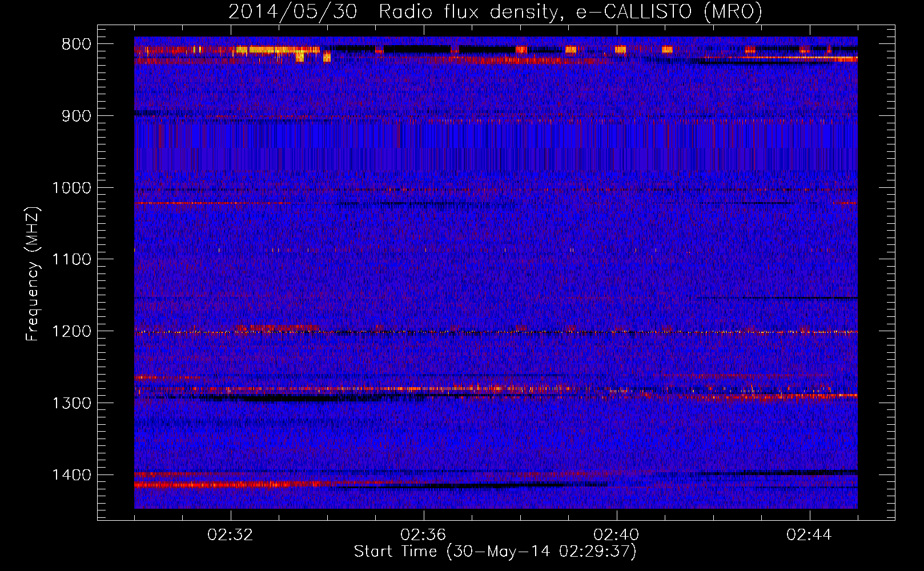
Task: Select the 1200 frequency tick label
Action: (x=71, y=332)
